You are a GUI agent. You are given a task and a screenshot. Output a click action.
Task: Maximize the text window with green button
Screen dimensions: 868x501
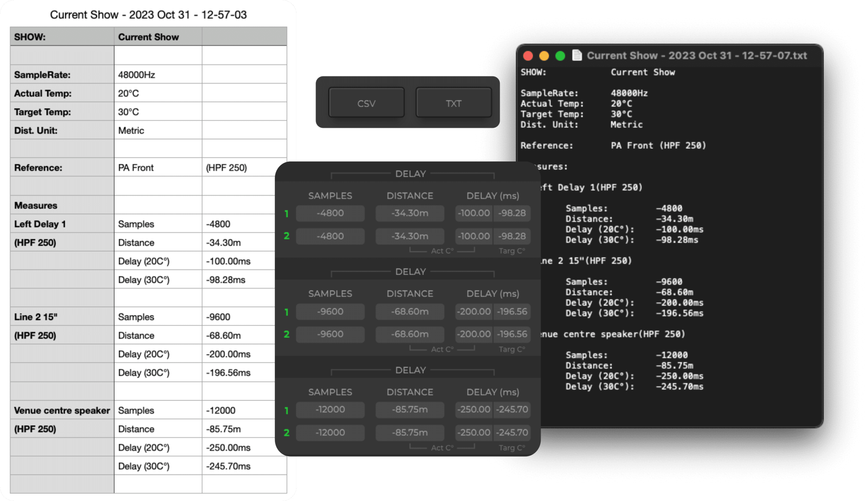(560, 56)
